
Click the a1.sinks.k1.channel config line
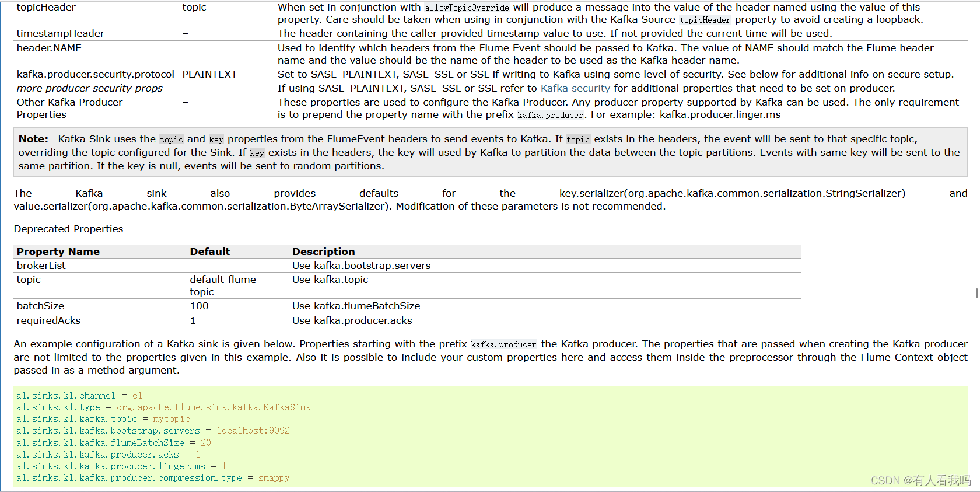click(x=79, y=396)
